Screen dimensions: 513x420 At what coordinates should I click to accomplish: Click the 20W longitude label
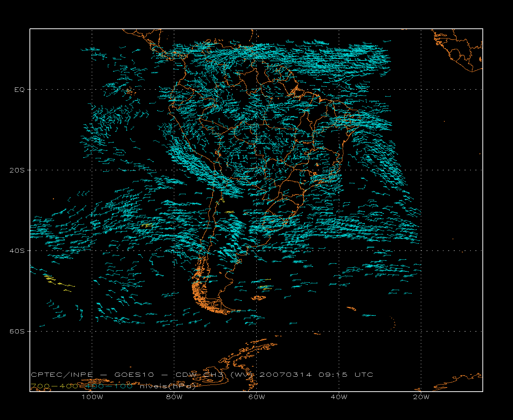pos(421,397)
